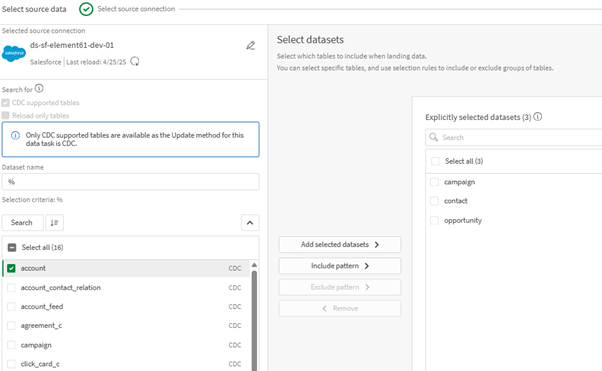Click the agreement_c row label

(x=41, y=326)
